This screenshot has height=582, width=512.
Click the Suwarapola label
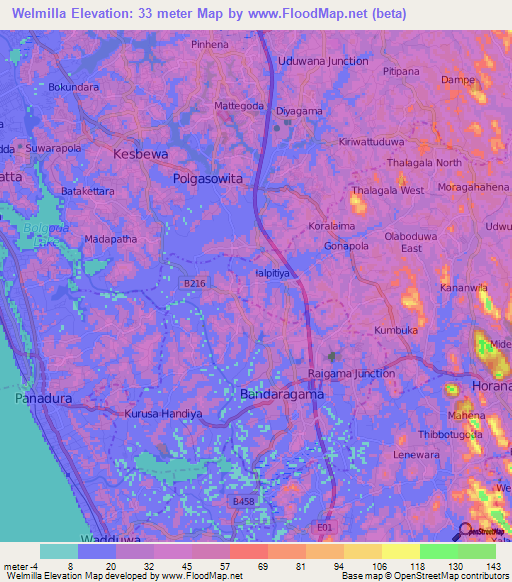(x=53, y=148)
